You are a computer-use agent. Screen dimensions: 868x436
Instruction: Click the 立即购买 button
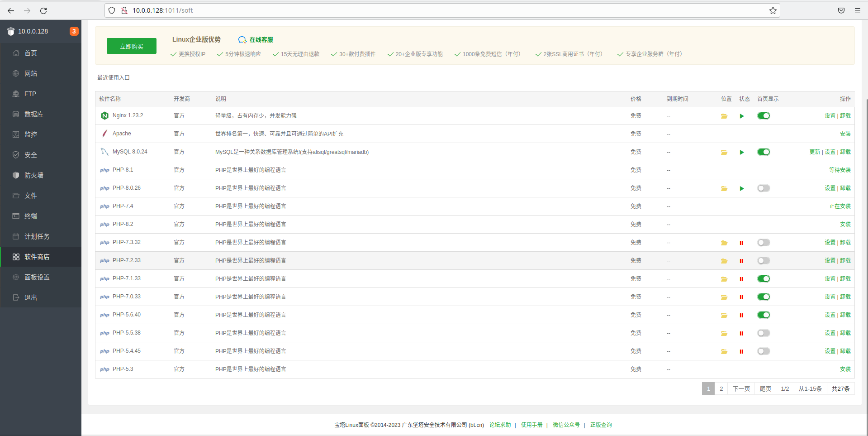(132, 46)
